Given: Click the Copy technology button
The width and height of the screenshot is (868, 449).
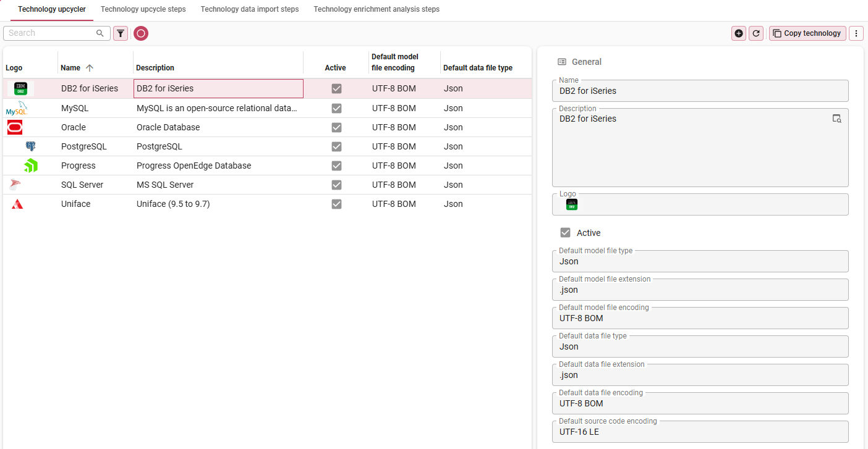Looking at the screenshot, I should 807,33.
